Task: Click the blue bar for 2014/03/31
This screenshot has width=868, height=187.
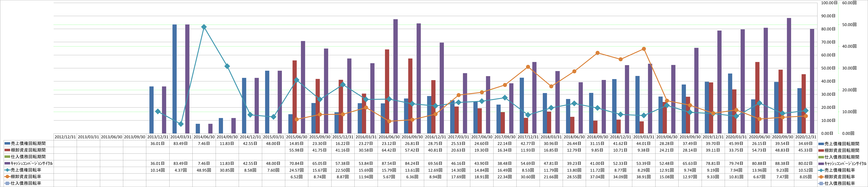Action: pos(175,79)
